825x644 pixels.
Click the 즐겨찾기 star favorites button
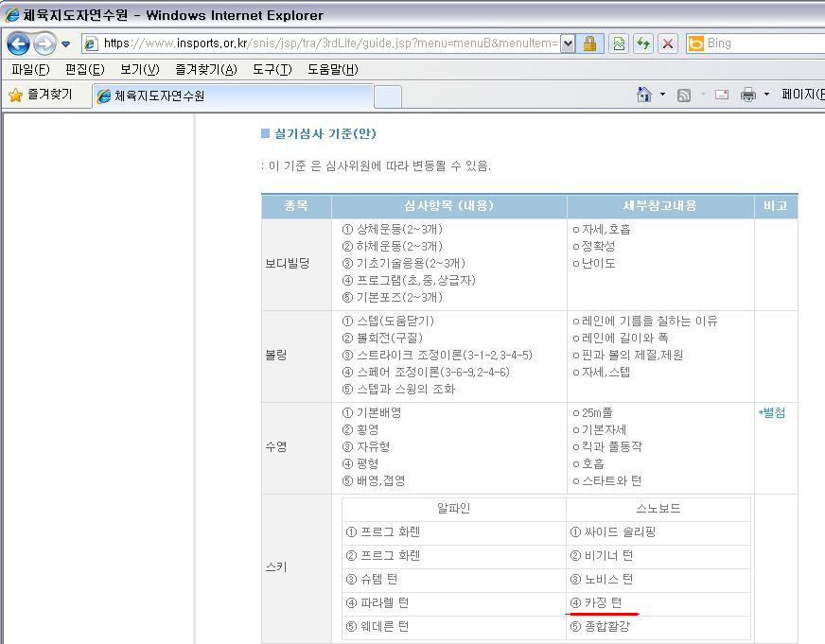[41, 95]
